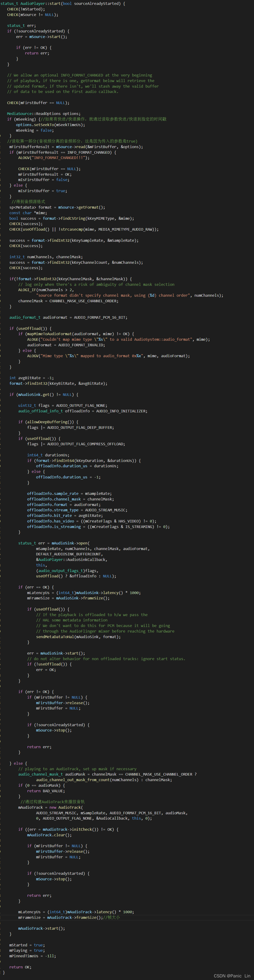Click the findCString(kKeyMIMEType, &mime) line

point(71,218)
